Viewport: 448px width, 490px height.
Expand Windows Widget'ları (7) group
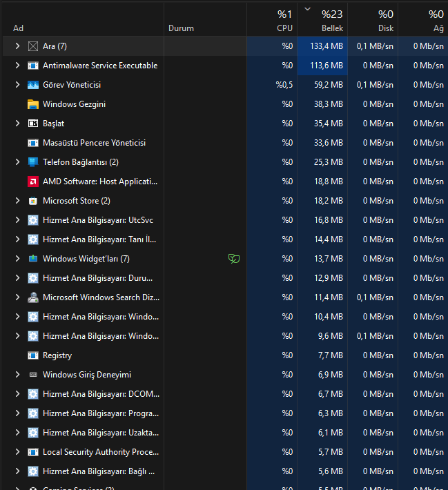click(x=17, y=259)
